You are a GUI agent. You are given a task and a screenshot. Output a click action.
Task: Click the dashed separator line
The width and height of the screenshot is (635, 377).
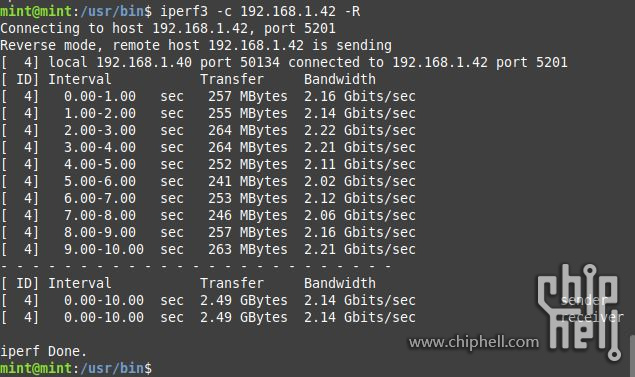tap(196, 266)
